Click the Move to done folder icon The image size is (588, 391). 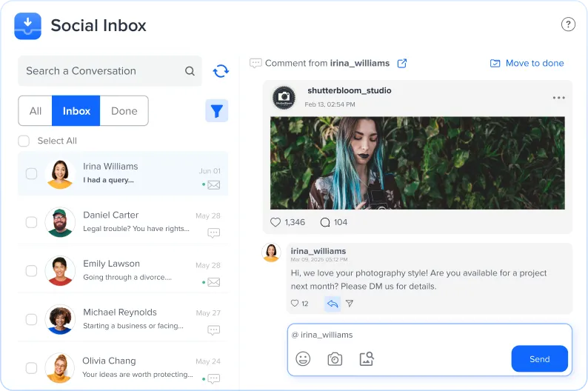(x=495, y=64)
